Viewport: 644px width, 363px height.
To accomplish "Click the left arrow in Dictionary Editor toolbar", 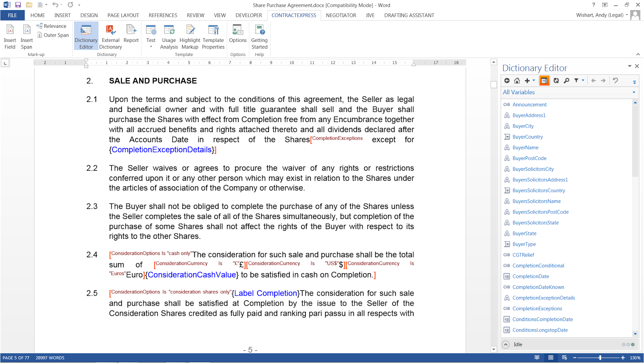I will [594, 81].
